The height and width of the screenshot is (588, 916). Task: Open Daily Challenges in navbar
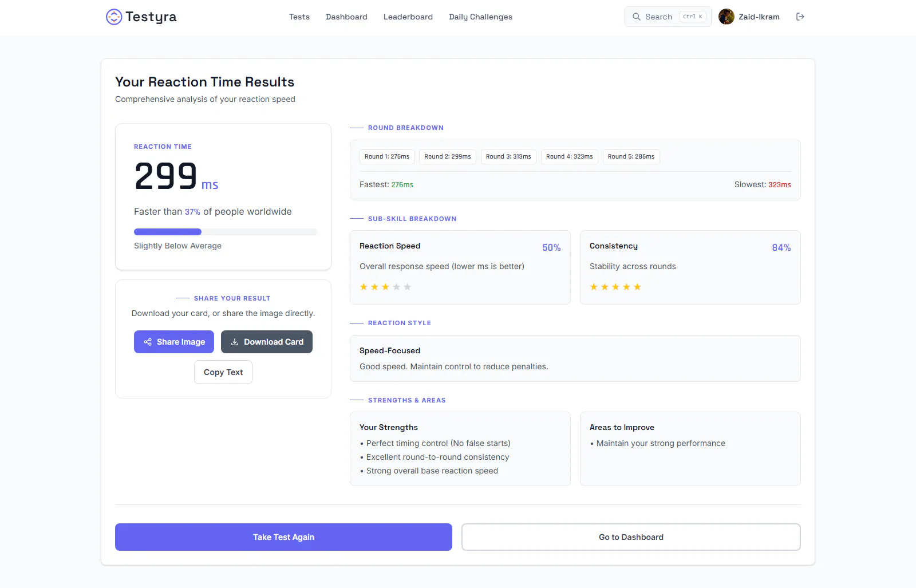click(x=480, y=17)
